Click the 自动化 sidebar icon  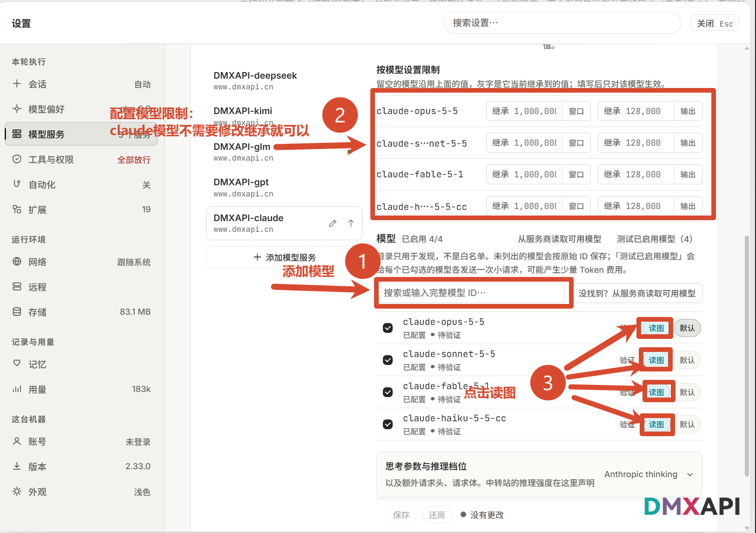pyautogui.click(x=17, y=184)
